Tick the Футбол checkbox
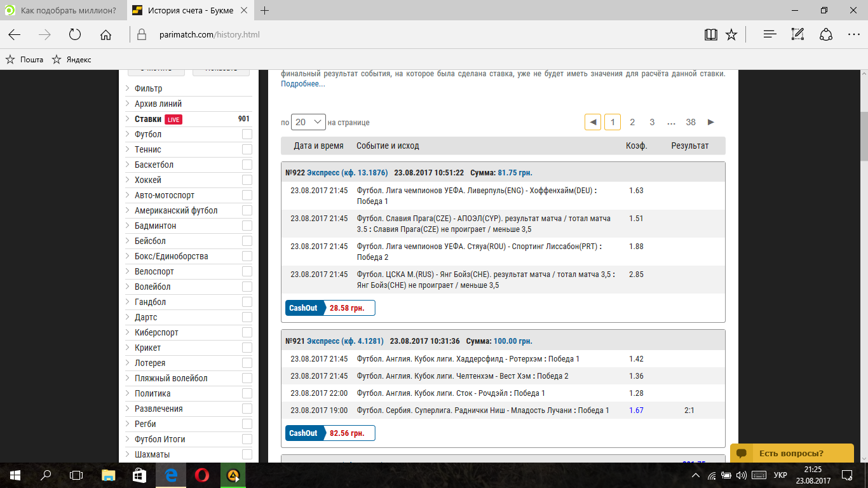The width and height of the screenshot is (868, 488). coord(247,134)
